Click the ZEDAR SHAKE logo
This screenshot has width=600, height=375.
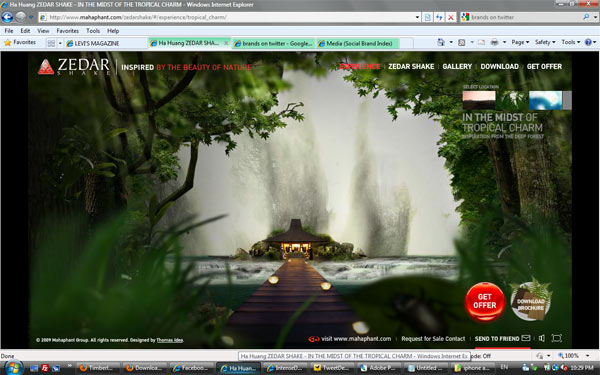tap(74, 67)
